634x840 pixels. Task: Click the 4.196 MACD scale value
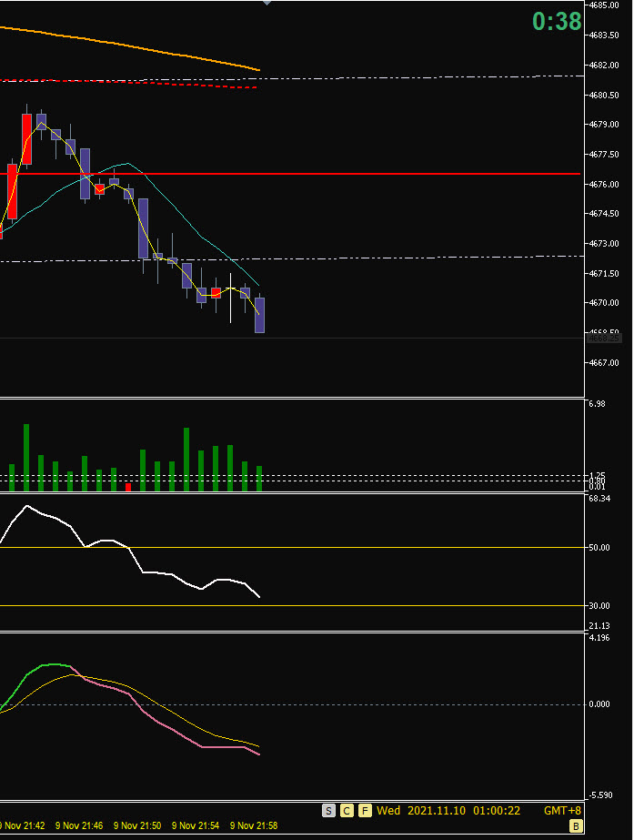tap(599, 638)
